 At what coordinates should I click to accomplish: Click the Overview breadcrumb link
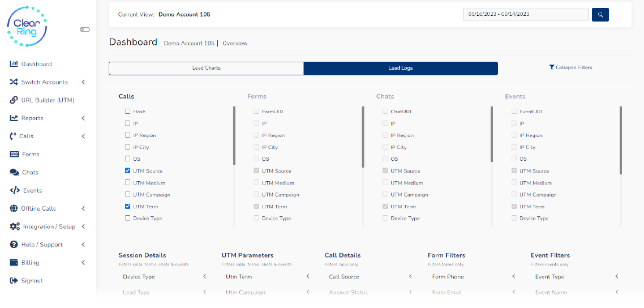tap(235, 43)
